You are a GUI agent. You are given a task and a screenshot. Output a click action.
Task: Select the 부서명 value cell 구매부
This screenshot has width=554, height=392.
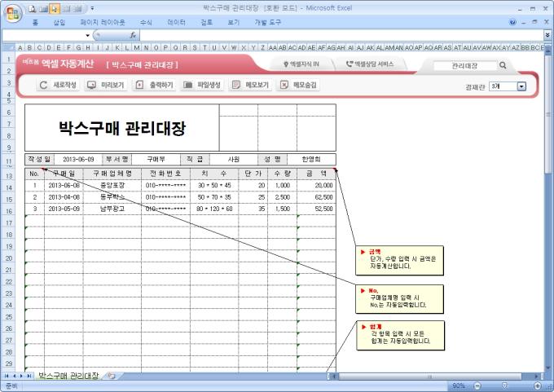click(x=156, y=160)
